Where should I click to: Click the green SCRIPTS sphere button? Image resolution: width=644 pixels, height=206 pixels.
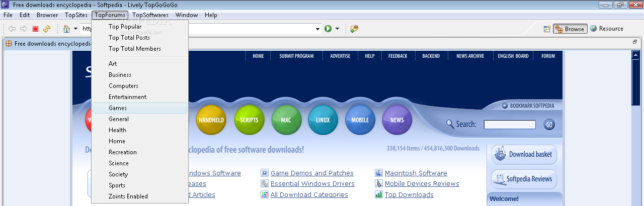pos(249,120)
